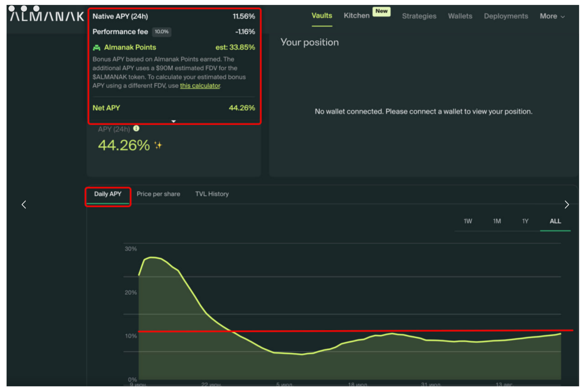The image size is (588, 392).
Task: Open the Wallets page
Action: tap(460, 16)
